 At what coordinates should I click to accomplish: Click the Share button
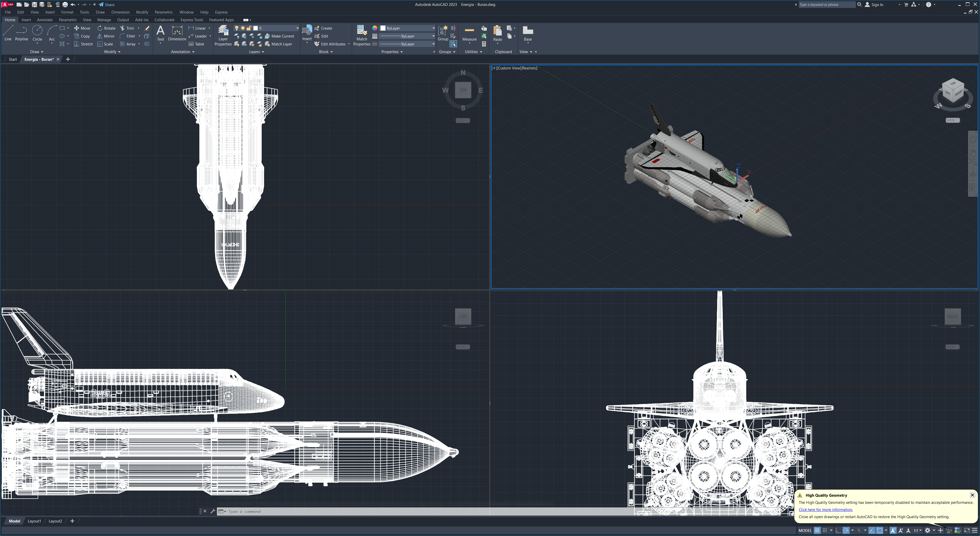click(x=107, y=5)
